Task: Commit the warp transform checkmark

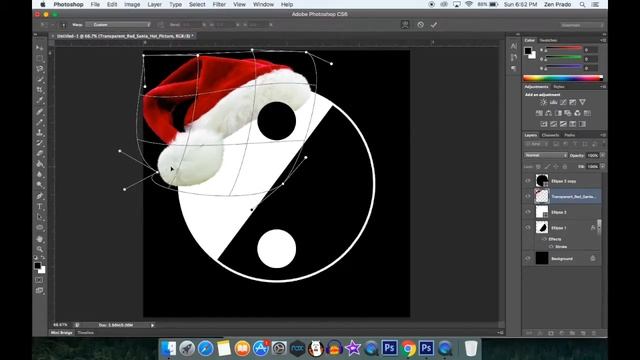Action: click(x=433, y=25)
